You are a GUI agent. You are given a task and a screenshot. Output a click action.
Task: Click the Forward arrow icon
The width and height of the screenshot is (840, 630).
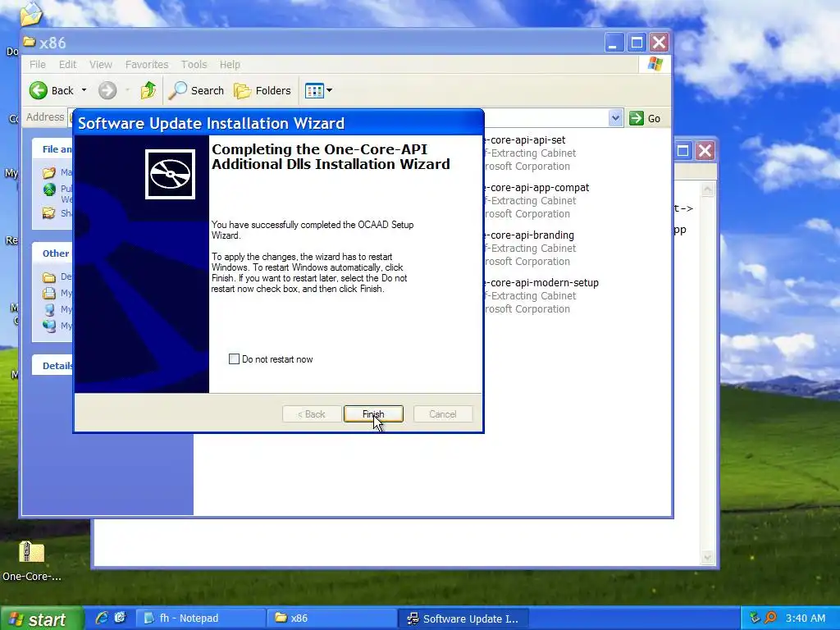[x=107, y=90]
